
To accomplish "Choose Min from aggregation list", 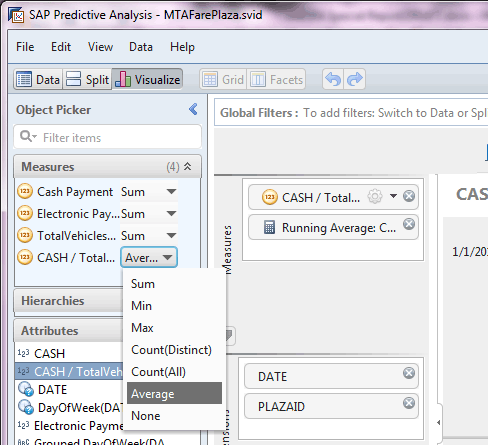I will (174, 306).
